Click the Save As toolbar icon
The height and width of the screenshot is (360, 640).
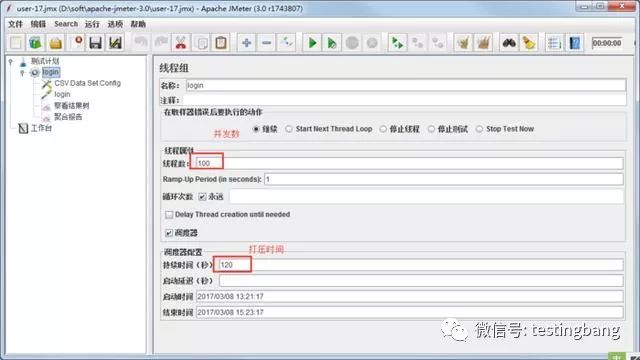pyautogui.click(x=116, y=43)
